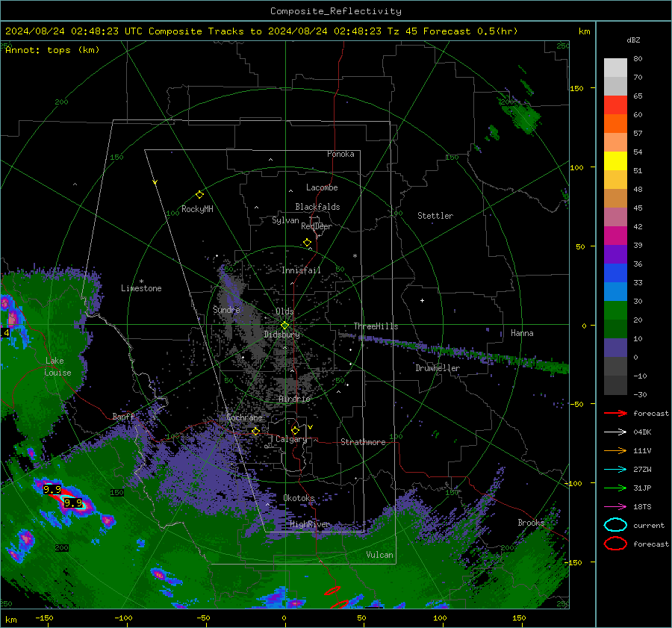Click the 150 tick on the right km axis
Image resolution: width=672 pixels, height=628 pixels.
tap(576, 88)
